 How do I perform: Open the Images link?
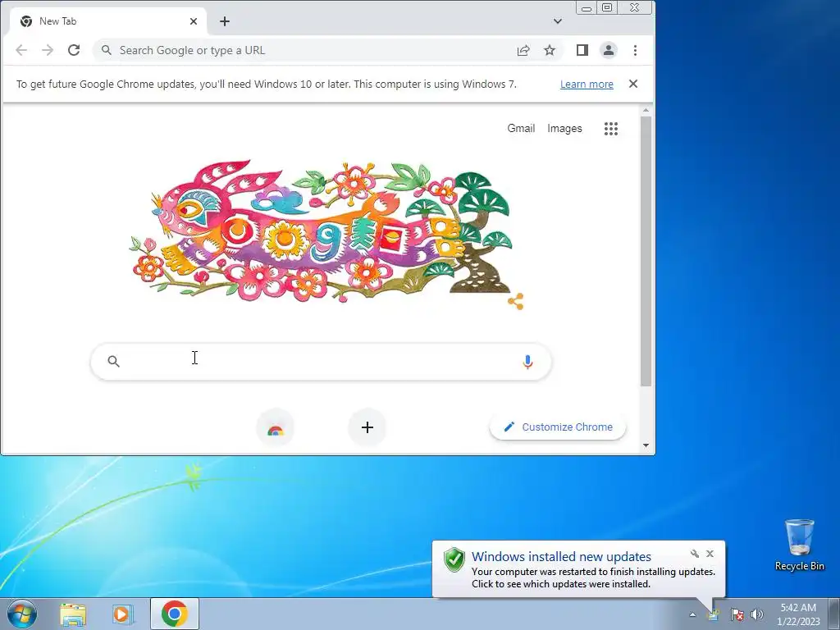(564, 129)
